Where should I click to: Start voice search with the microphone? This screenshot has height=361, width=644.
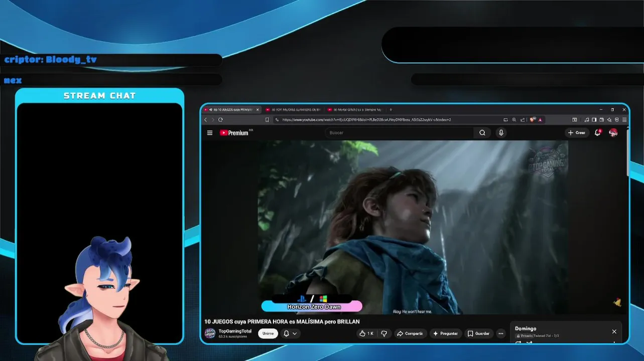tap(501, 133)
